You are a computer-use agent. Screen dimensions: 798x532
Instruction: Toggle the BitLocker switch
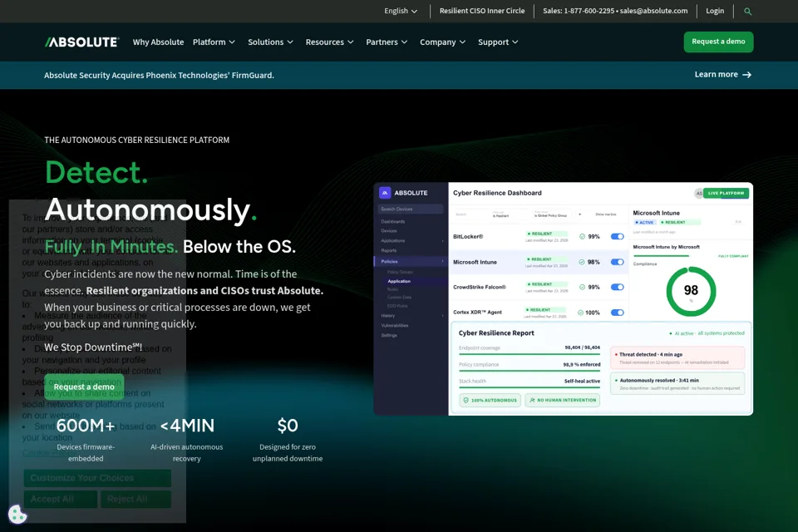(x=618, y=236)
